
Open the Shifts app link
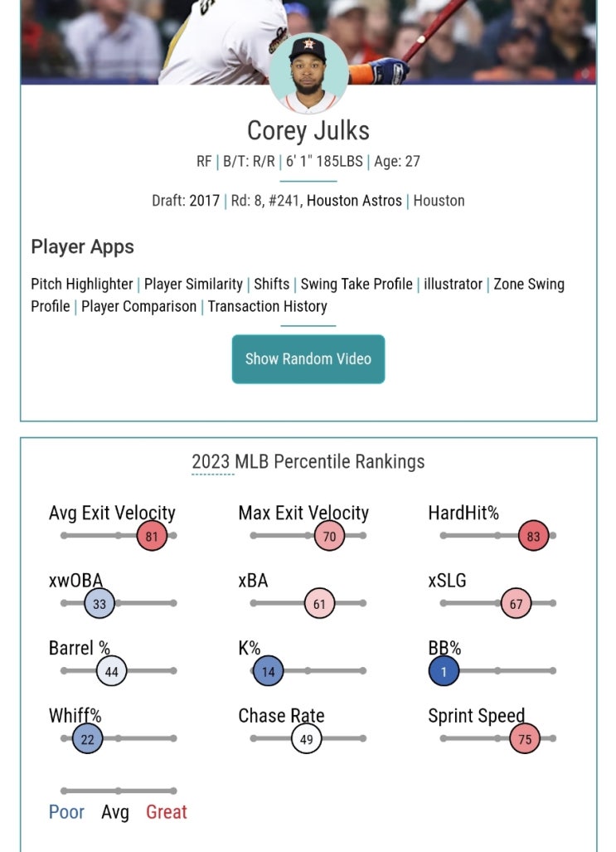tap(272, 285)
